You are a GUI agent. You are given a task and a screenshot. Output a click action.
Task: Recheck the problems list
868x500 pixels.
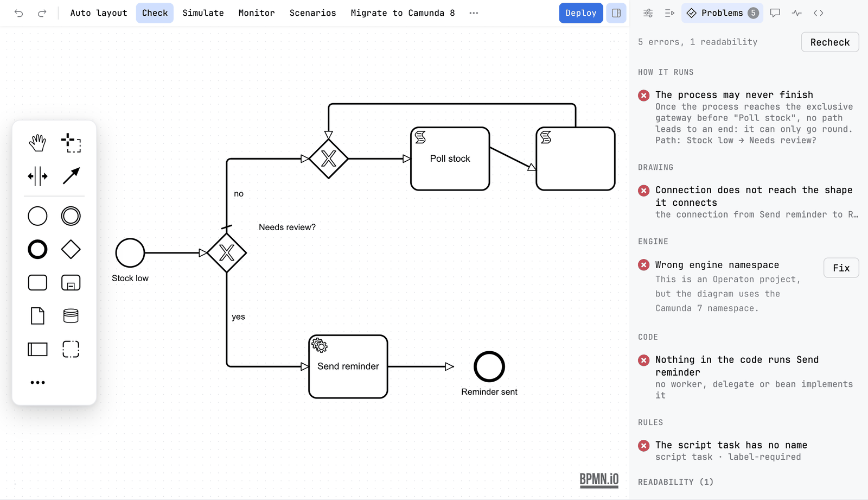(x=830, y=42)
